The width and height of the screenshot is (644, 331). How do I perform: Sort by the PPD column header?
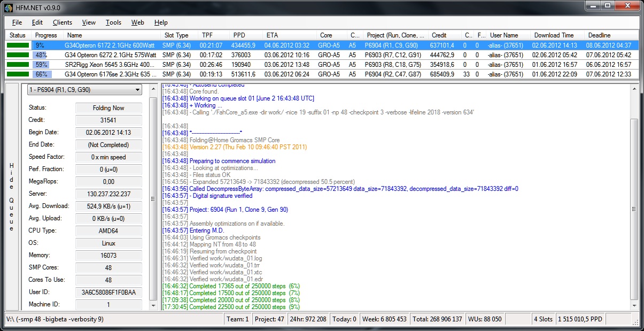tap(246, 35)
